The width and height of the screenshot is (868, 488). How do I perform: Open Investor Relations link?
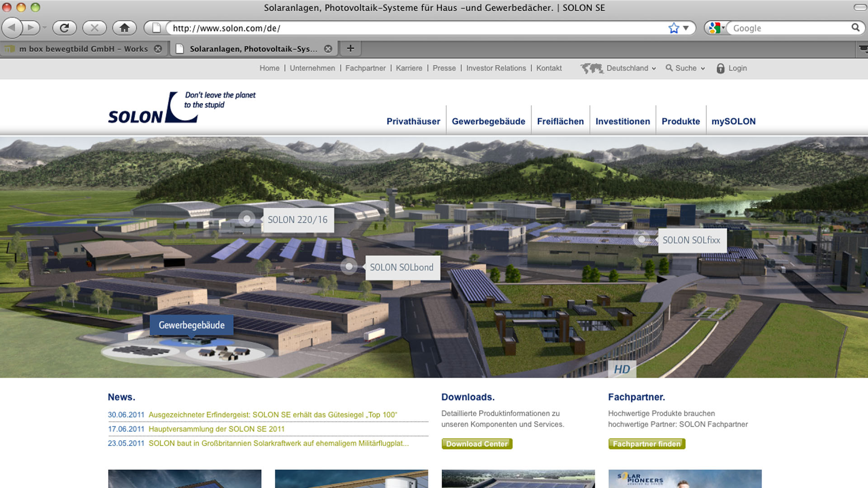pos(496,68)
